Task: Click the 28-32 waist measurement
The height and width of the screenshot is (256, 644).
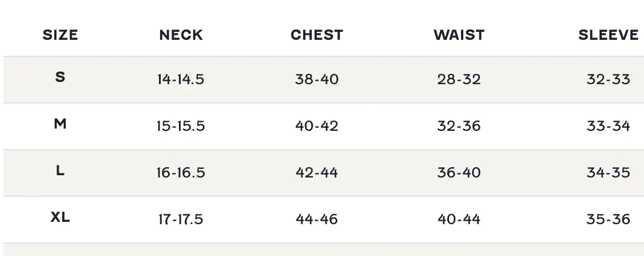Action: (459, 79)
